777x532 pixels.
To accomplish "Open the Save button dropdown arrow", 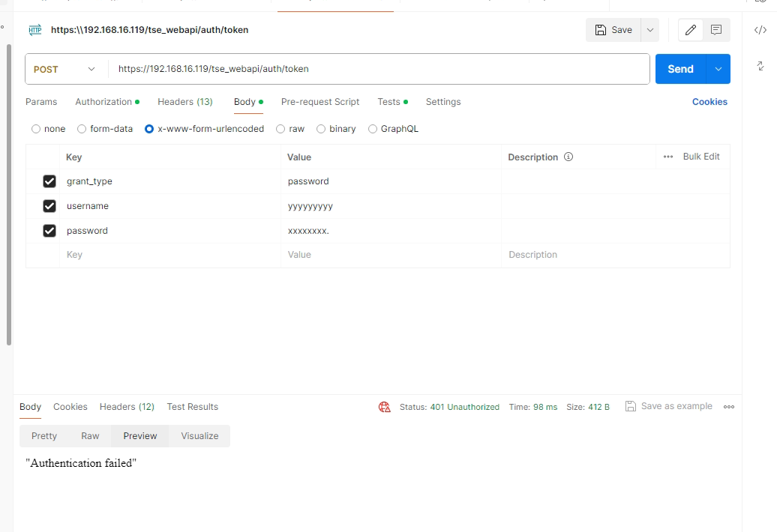I will tap(649, 30).
